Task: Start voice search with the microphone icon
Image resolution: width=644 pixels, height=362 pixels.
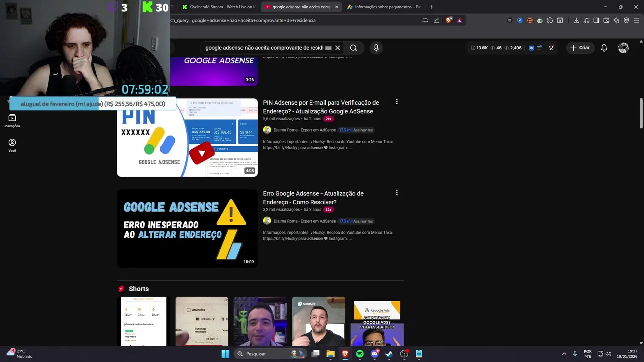Action: pos(376,48)
